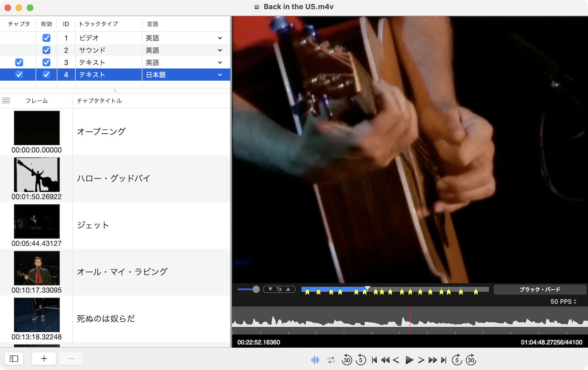Click the フレーム column header

pyautogui.click(x=37, y=100)
